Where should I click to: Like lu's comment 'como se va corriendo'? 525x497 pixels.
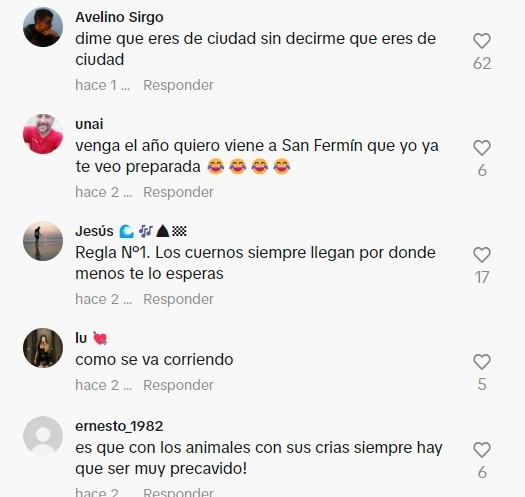point(482,362)
